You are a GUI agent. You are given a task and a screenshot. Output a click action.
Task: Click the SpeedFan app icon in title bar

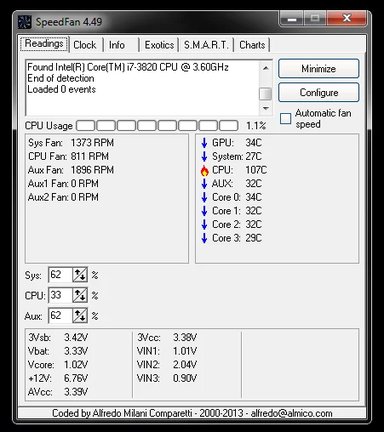25,22
